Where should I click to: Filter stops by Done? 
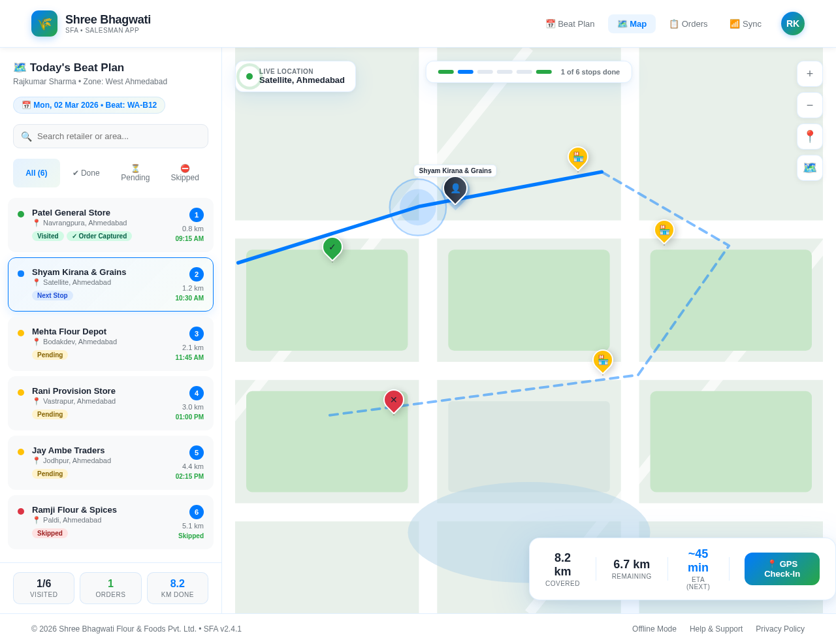[x=86, y=173]
